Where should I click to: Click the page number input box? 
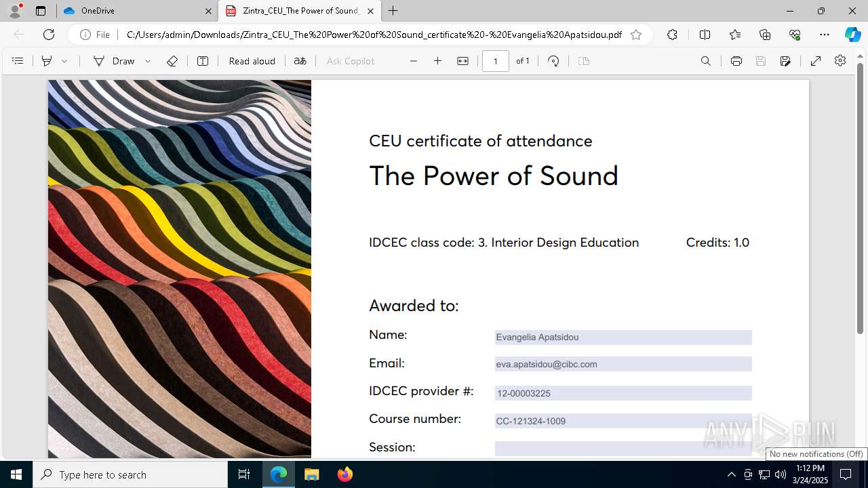coord(496,61)
